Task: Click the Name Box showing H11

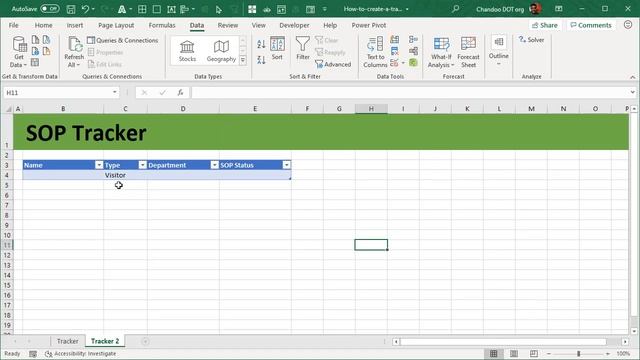Action: [x=57, y=93]
